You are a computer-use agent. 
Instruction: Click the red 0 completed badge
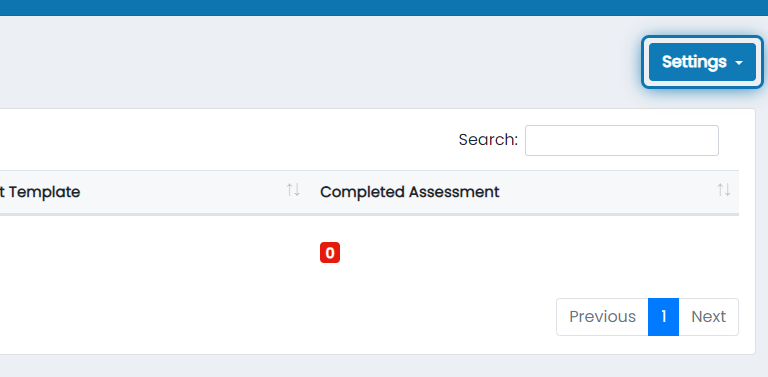330,253
